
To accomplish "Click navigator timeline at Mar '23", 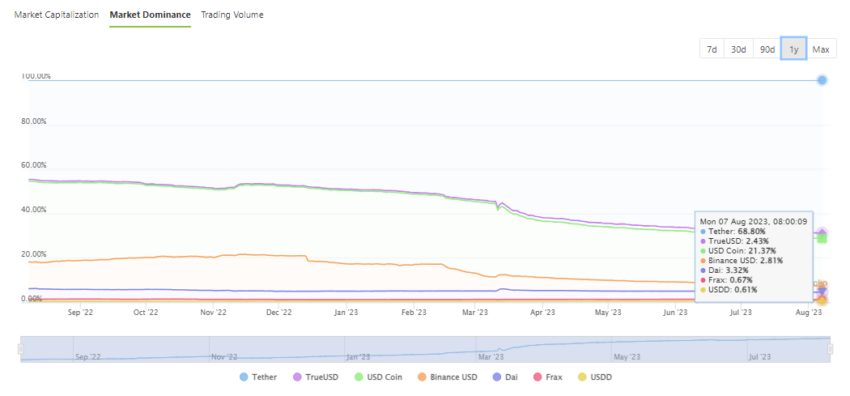I will pos(492,357).
